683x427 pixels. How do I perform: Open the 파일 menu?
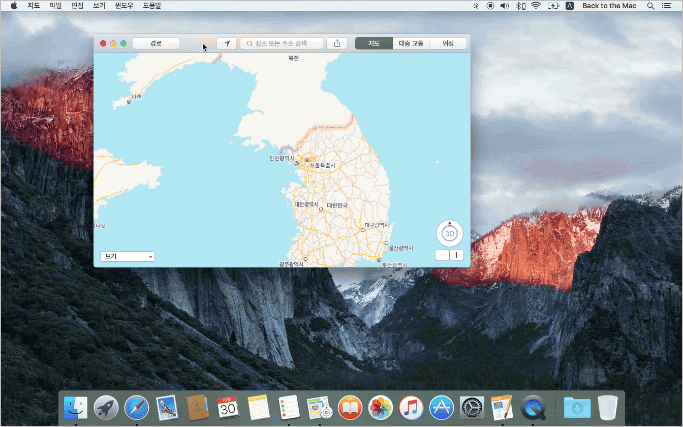coord(55,6)
